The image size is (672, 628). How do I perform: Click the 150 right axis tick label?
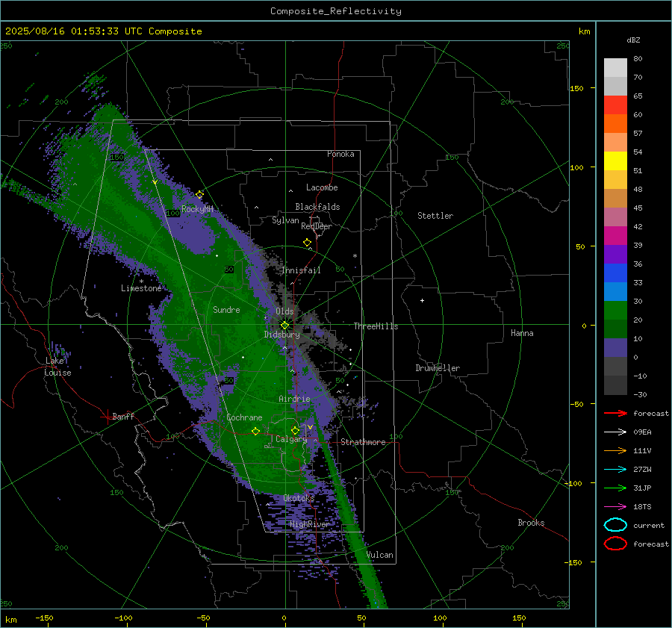577,88
